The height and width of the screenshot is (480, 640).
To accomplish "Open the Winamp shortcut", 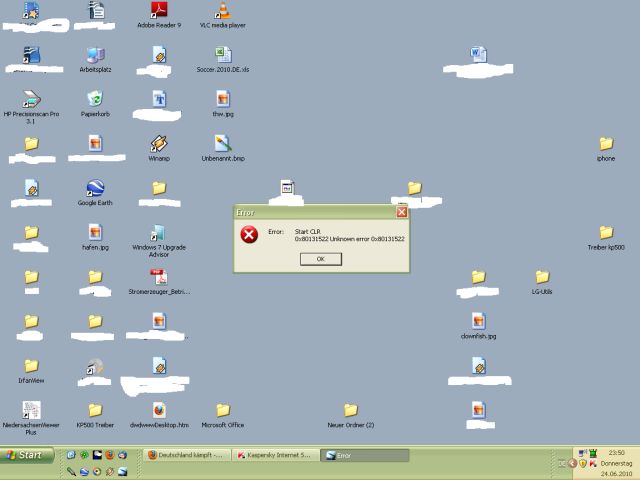I will click(159, 144).
